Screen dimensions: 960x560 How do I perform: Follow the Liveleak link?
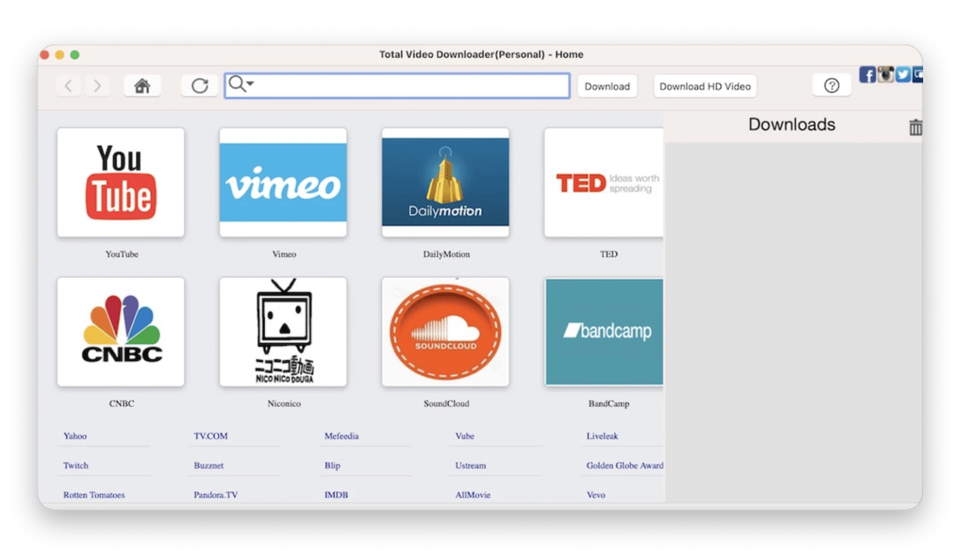pos(602,436)
